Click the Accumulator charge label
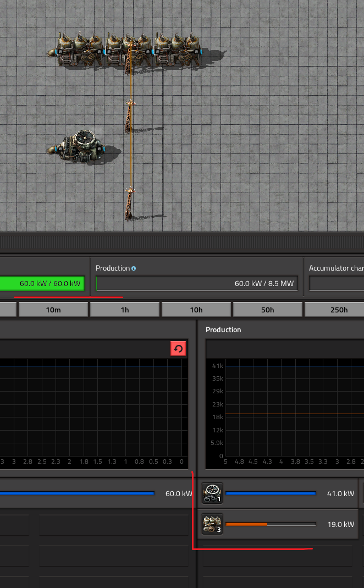 click(337, 268)
